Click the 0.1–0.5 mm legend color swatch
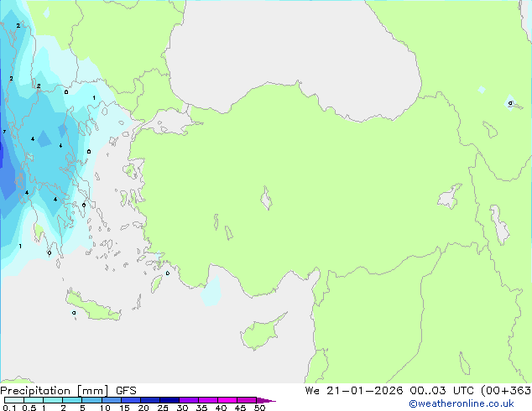The image size is (532, 411). pos(14,400)
